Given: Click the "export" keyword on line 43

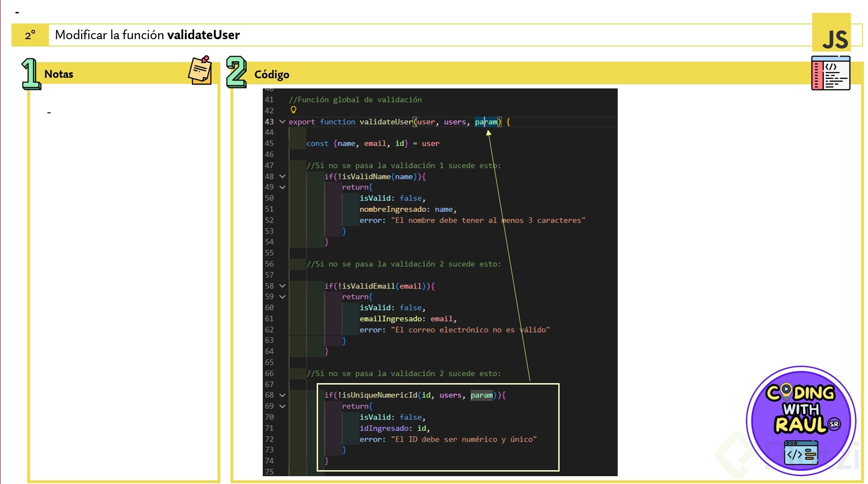Looking at the screenshot, I should tap(302, 122).
